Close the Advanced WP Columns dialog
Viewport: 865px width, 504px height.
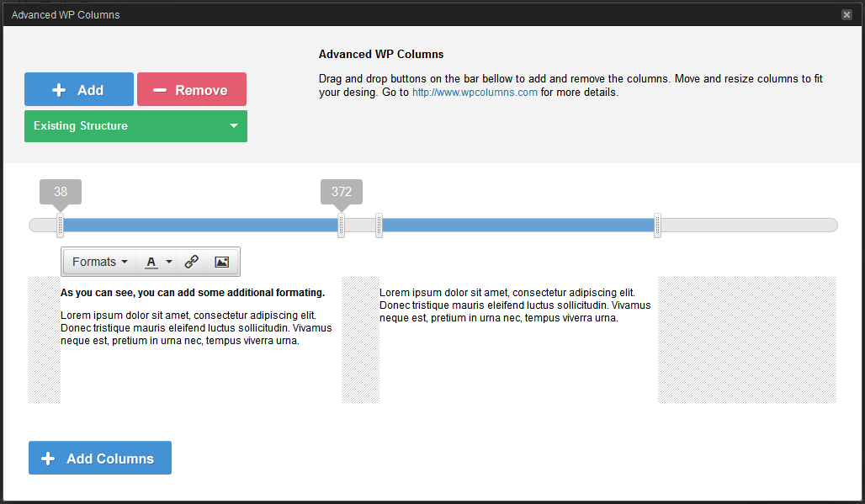846,14
